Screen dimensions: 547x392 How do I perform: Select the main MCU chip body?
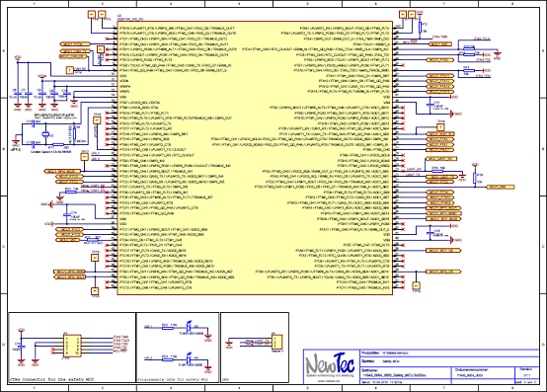(255, 158)
